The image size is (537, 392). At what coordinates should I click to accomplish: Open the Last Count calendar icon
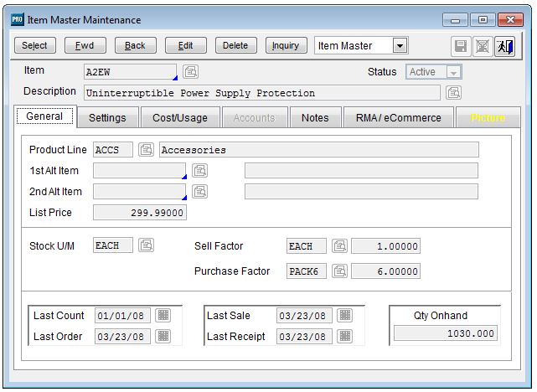click(163, 315)
